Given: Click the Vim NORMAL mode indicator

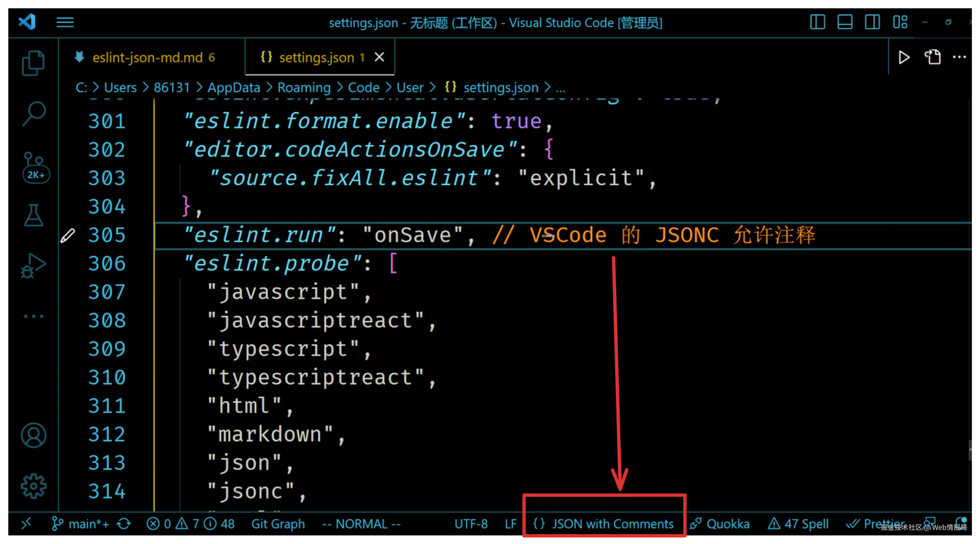Looking at the screenshot, I should click(361, 524).
